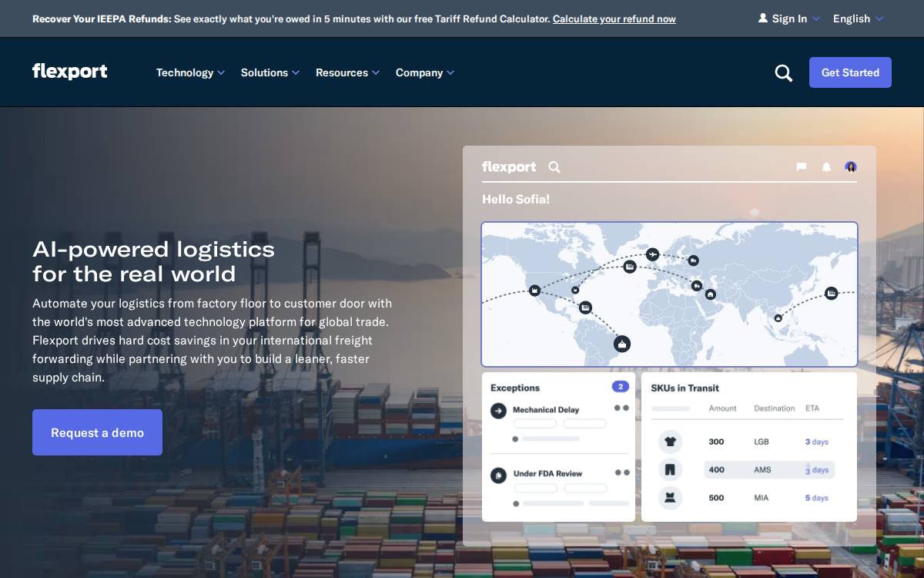This screenshot has height=578, width=924.
Task: Open the Solutions navigation item
Action: pos(264,72)
